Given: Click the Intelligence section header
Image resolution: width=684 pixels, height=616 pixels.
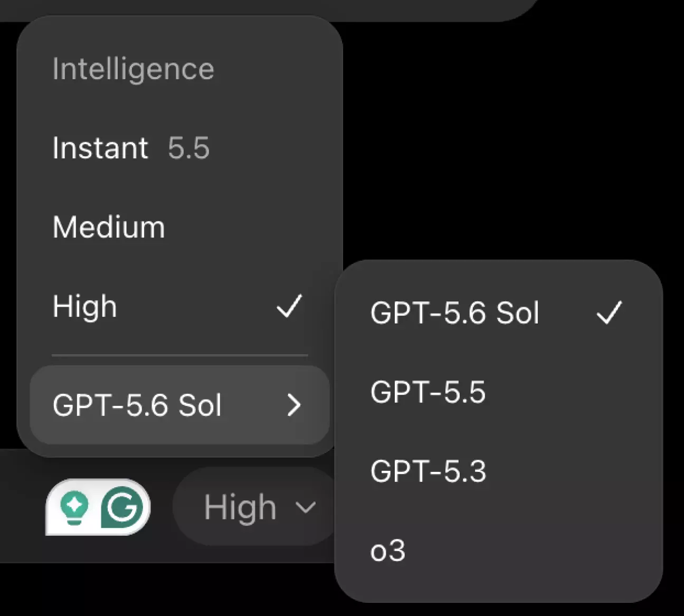Looking at the screenshot, I should (x=133, y=69).
